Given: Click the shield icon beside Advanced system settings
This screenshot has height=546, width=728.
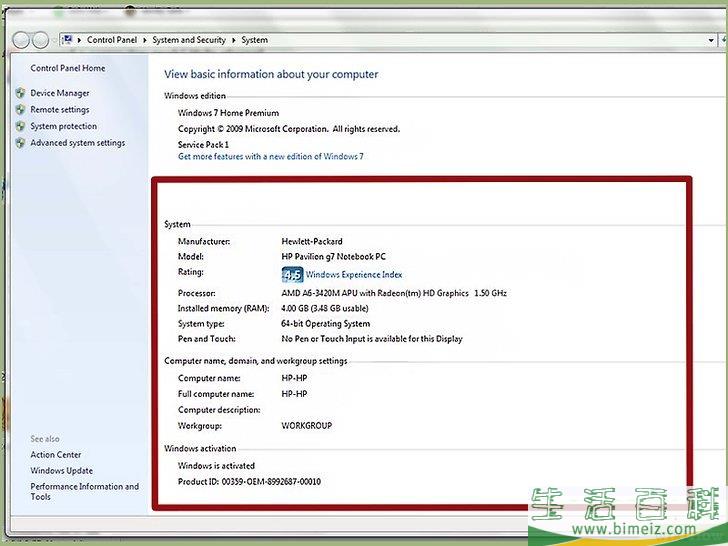Looking at the screenshot, I should point(20,143).
